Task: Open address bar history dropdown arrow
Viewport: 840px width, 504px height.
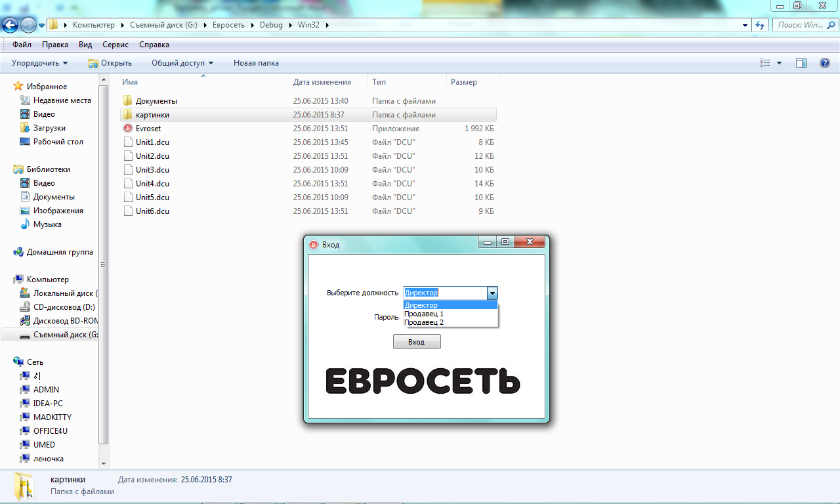Action: pos(745,25)
